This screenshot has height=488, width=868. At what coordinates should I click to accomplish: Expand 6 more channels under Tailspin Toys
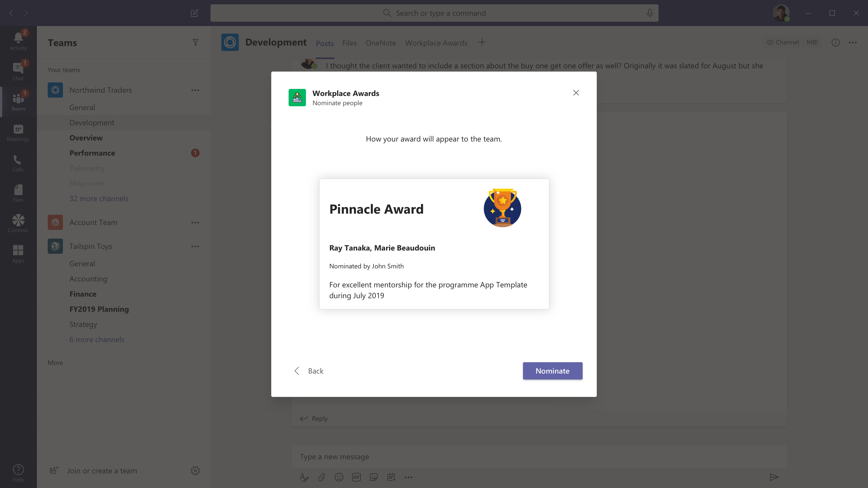pyautogui.click(x=97, y=339)
